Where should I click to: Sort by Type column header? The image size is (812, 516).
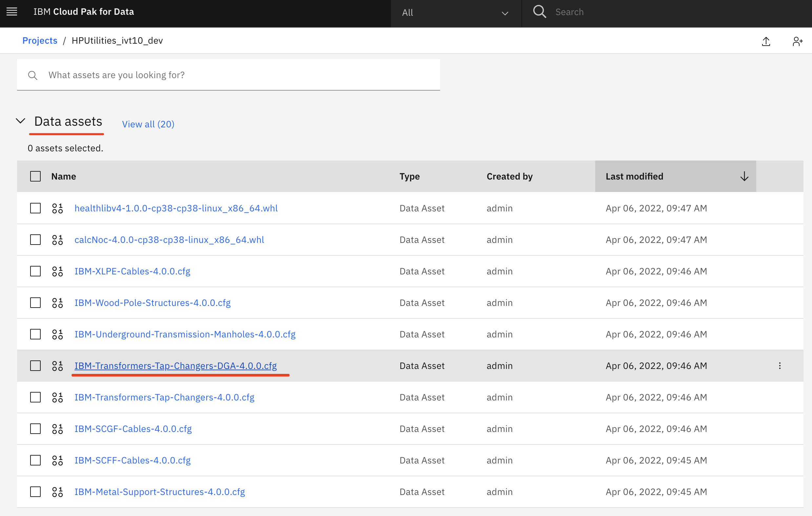(x=409, y=176)
